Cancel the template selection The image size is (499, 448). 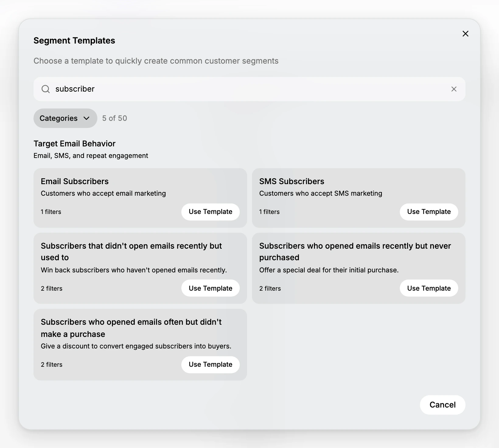pos(442,405)
